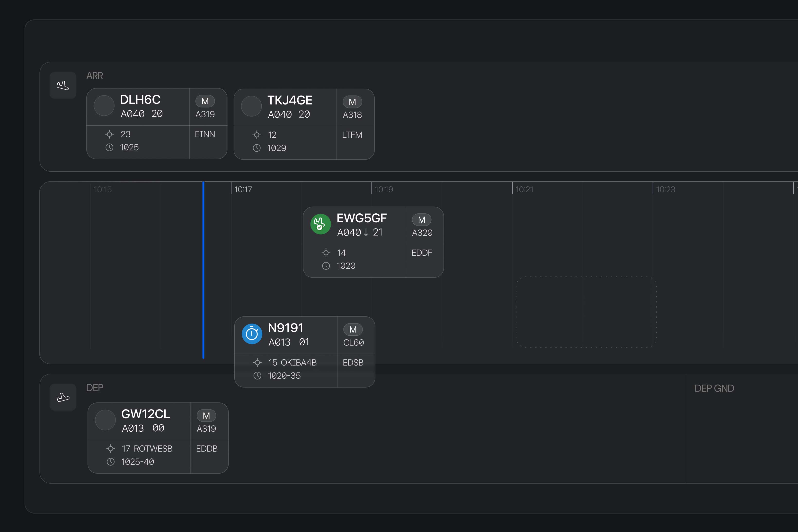Image resolution: width=798 pixels, height=532 pixels.
Task: Click the clock icon beside 1020-35 on N9191
Action: 257,375
